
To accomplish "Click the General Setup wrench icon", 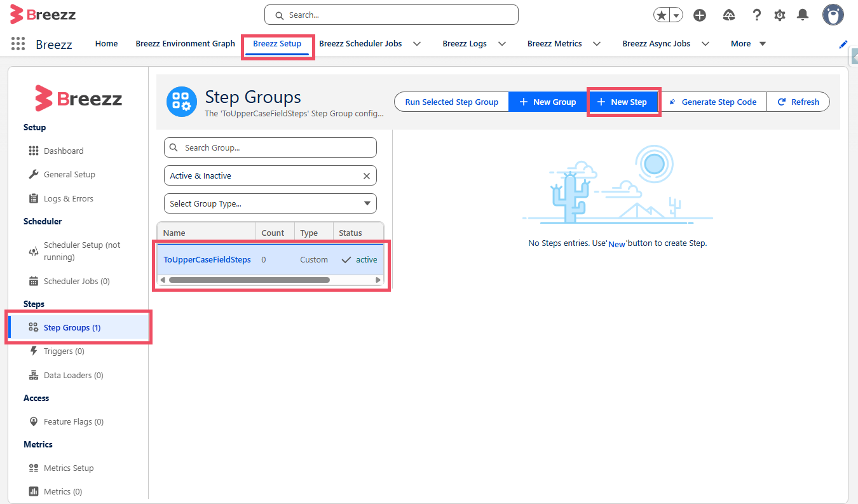I will pyautogui.click(x=34, y=174).
